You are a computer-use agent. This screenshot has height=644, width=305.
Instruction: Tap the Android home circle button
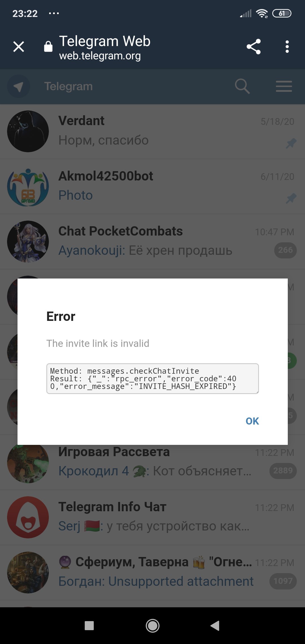pyautogui.click(x=152, y=626)
